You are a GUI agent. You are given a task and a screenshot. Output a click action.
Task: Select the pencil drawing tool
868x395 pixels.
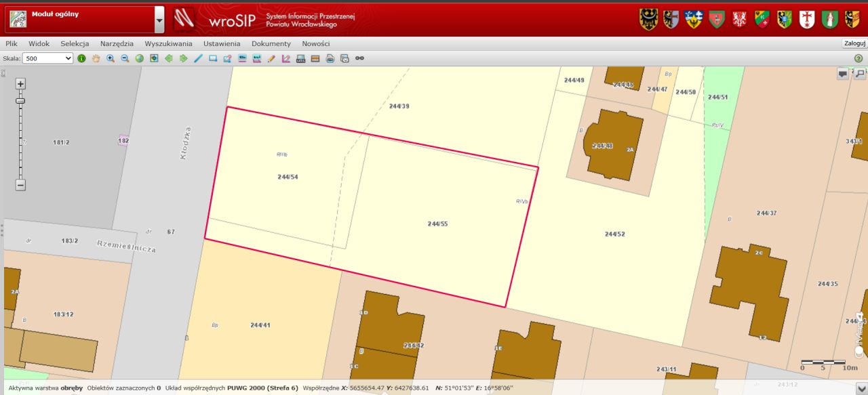pos(271,58)
